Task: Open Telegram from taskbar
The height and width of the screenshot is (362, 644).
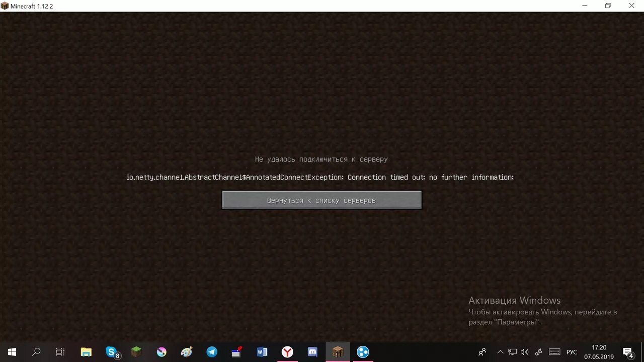Action: pyautogui.click(x=212, y=352)
